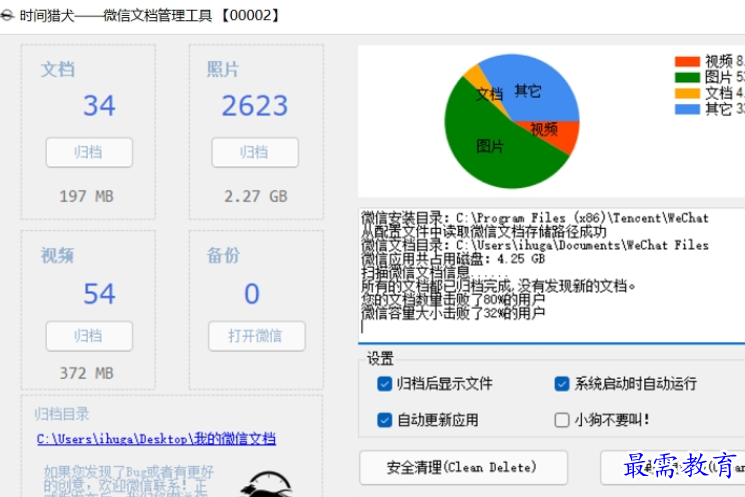Screen dimensions: 745x497
Task: Toggle the 归档后显示文件 checkbox
Action: [x=384, y=383]
